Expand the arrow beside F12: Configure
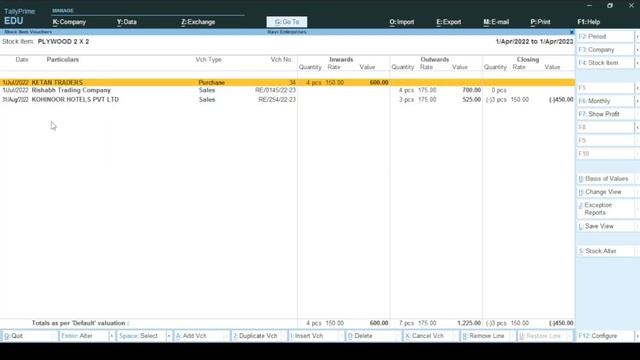Viewport: 640px width, 360px height. 637,336
